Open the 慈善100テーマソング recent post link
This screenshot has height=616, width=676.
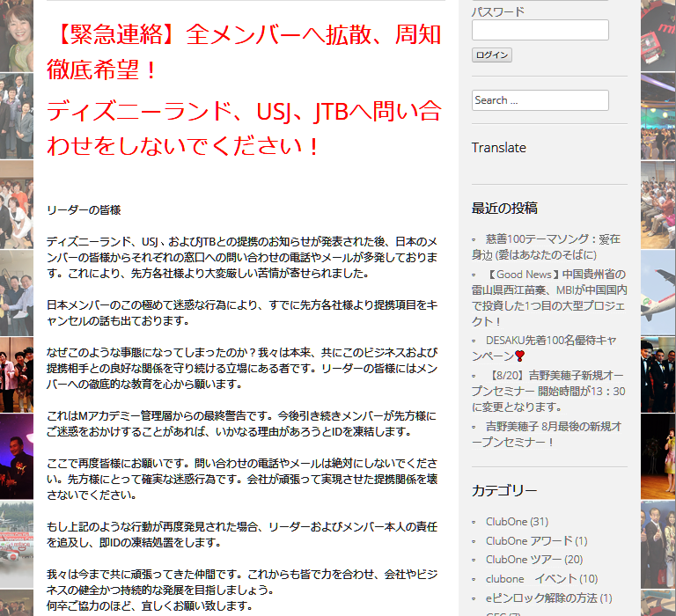click(x=546, y=247)
